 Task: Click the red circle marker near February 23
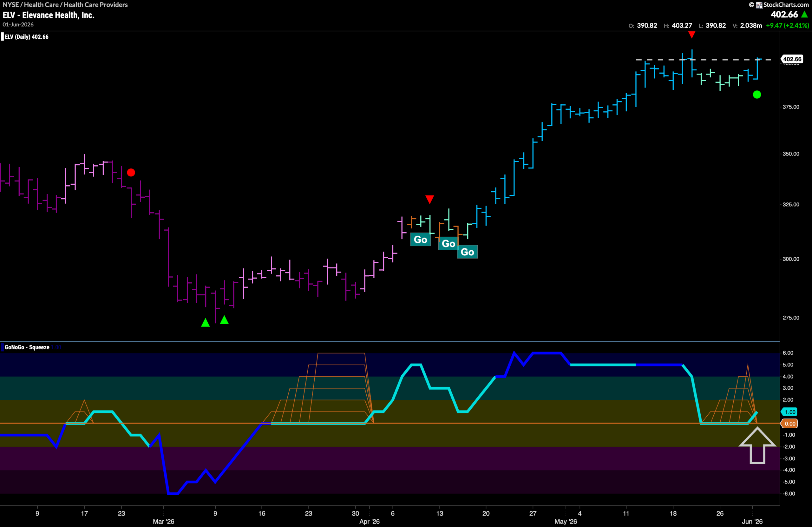(131, 172)
